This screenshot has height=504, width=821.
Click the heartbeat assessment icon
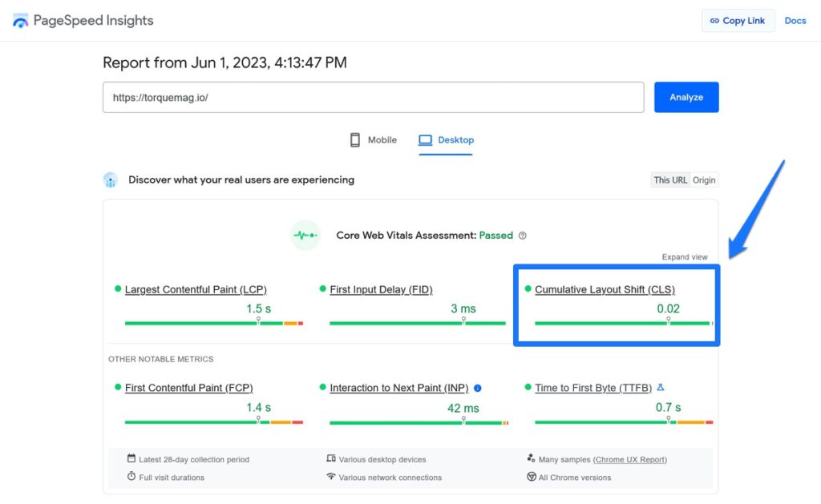305,235
